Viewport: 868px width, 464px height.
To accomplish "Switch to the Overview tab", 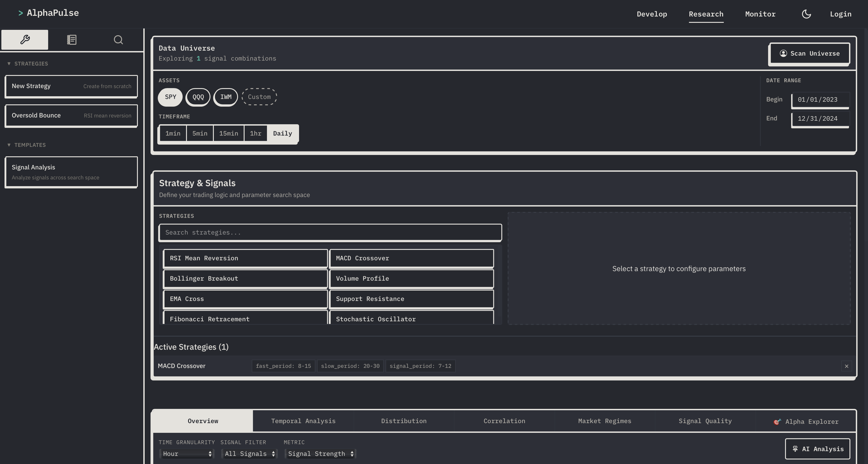I will [203, 421].
